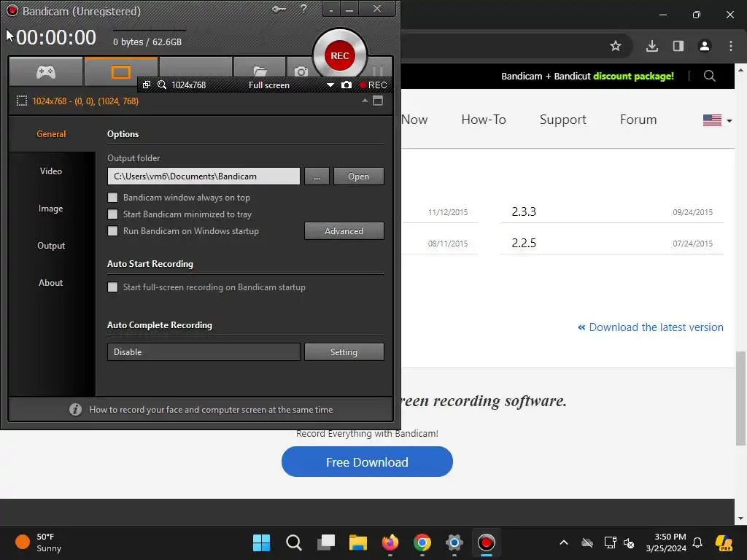The height and width of the screenshot is (560, 747).
Task: Click the pause icon next to REC
Action: tap(378, 71)
